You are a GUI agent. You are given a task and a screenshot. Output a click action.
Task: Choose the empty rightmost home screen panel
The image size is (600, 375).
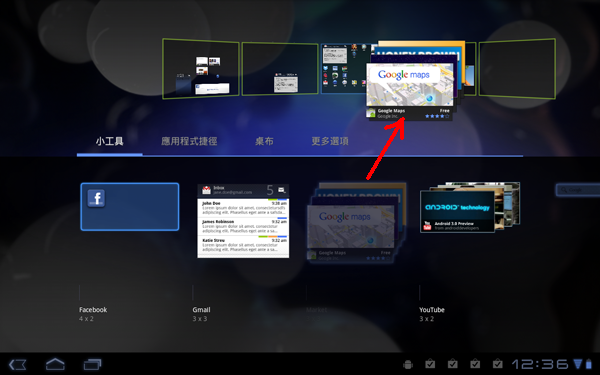click(517, 69)
